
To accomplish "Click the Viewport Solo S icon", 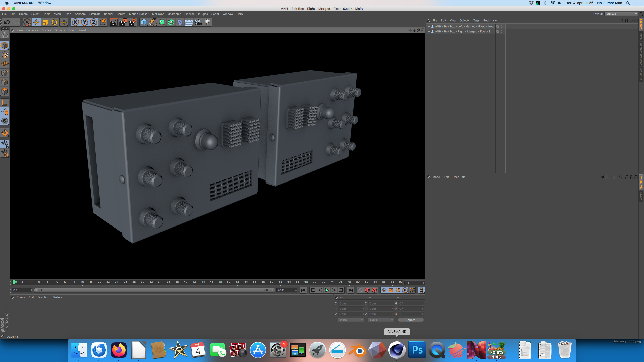I will (x=5, y=121).
